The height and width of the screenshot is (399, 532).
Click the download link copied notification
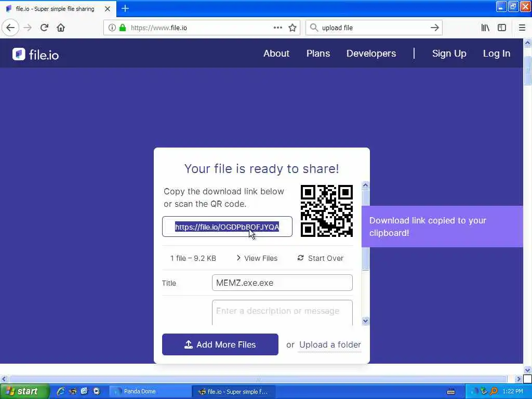pos(443,227)
